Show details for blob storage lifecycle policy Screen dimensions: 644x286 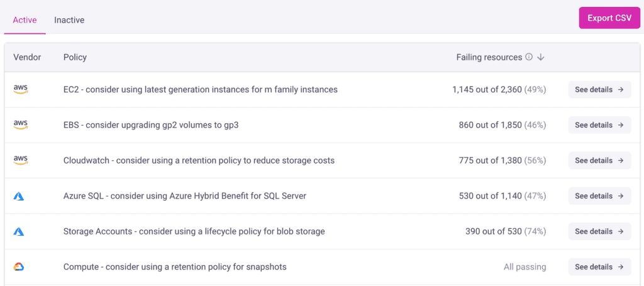(599, 231)
